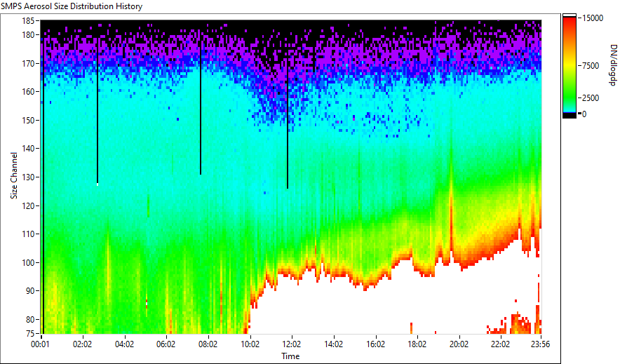620x364 pixels.
Task: Click the time tick label 22:02
Action: pos(500,344)
